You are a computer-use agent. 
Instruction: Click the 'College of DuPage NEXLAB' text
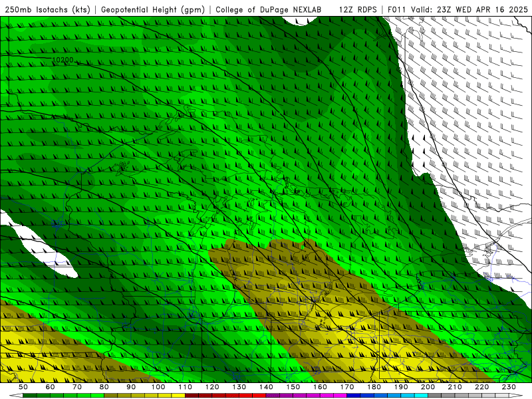[269, 9]
